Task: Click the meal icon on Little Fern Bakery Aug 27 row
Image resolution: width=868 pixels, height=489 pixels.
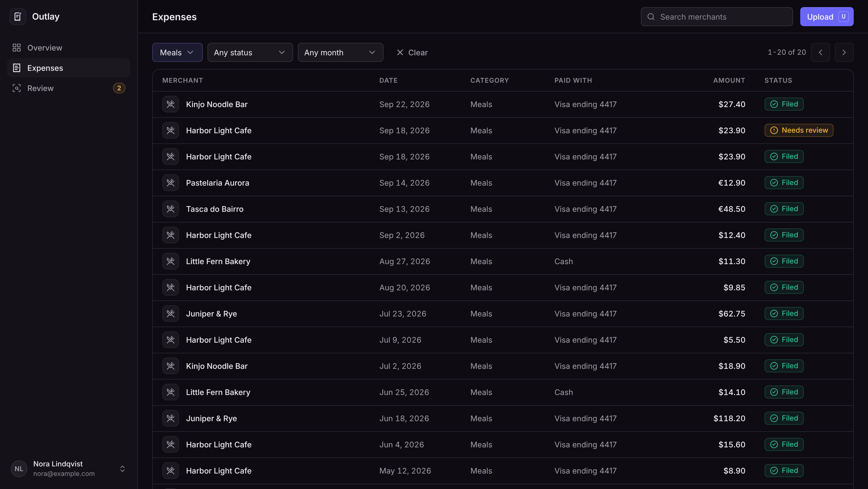Action: click(171, 261)
